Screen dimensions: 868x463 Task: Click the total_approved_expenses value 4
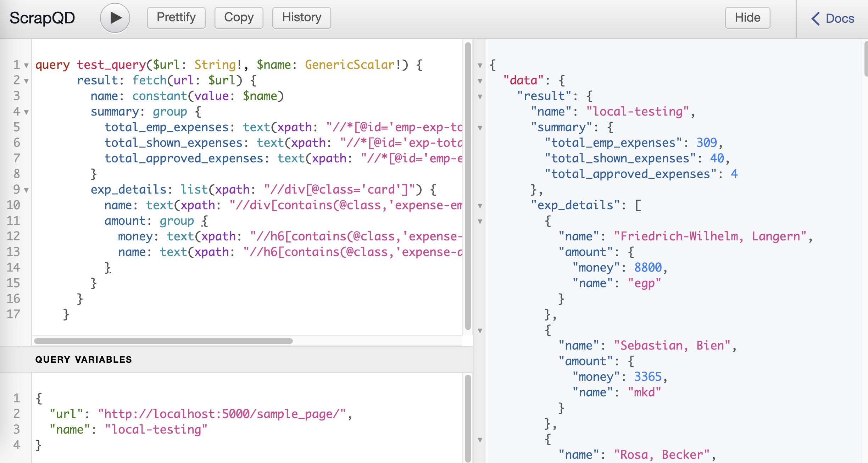click(x=734, y=174)
